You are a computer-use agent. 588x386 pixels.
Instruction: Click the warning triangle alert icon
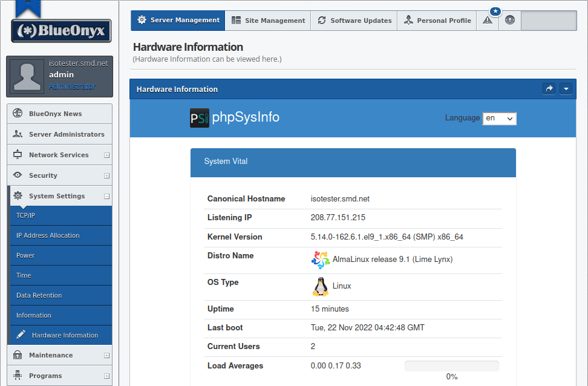(488, 21)
